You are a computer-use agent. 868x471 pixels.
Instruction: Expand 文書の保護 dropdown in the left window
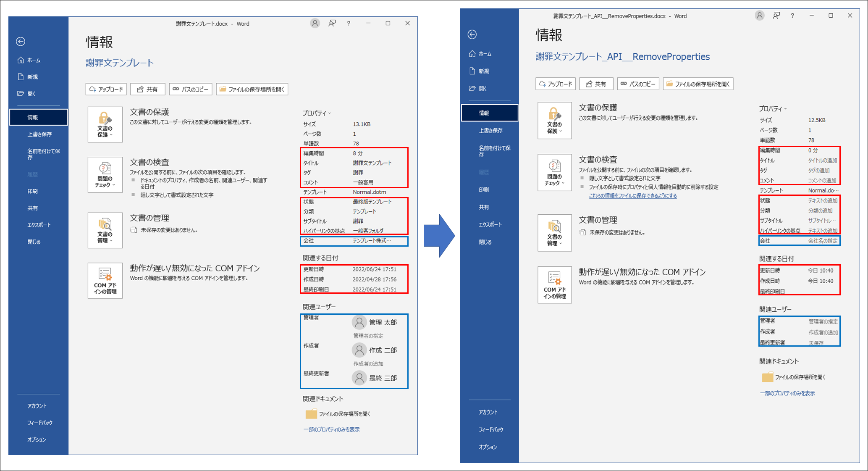pyautogui.click(x=105, y=124)
